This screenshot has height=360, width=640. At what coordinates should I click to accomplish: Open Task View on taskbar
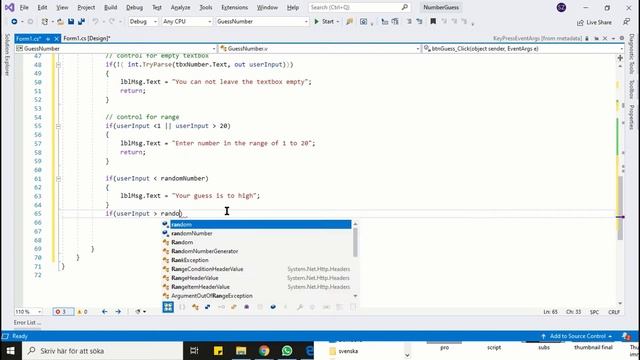194,351
